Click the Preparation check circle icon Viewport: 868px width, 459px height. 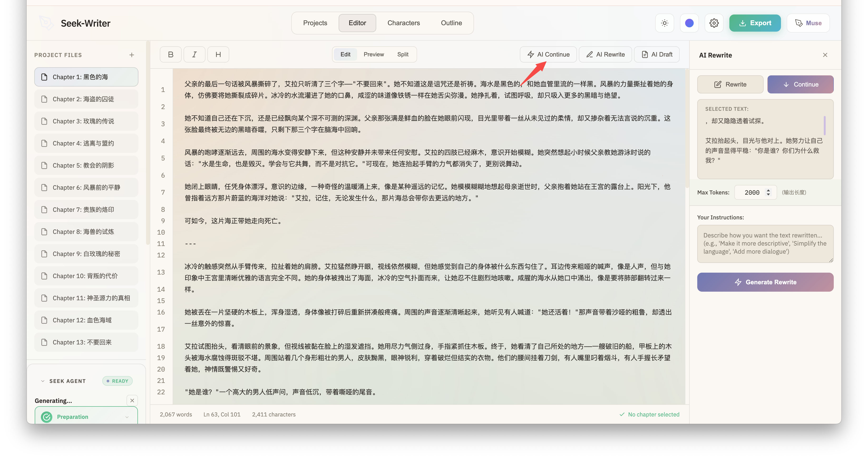(47, 417)
